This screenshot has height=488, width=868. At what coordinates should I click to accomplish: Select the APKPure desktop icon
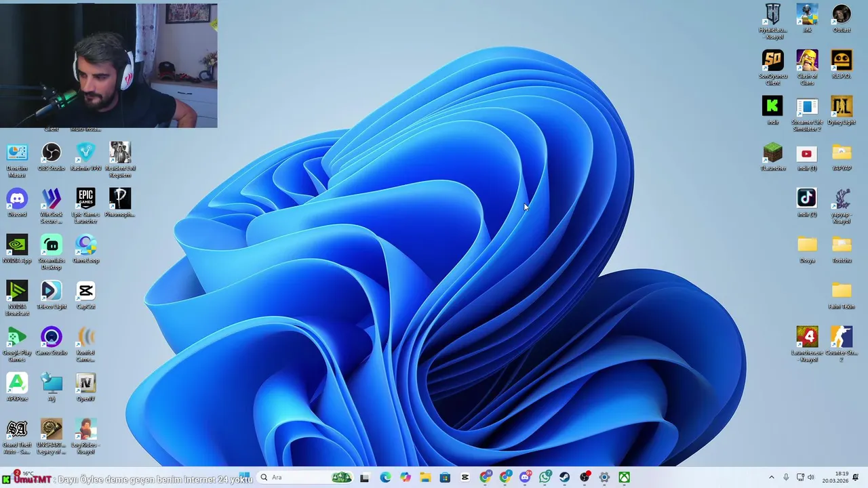(17, 388)
